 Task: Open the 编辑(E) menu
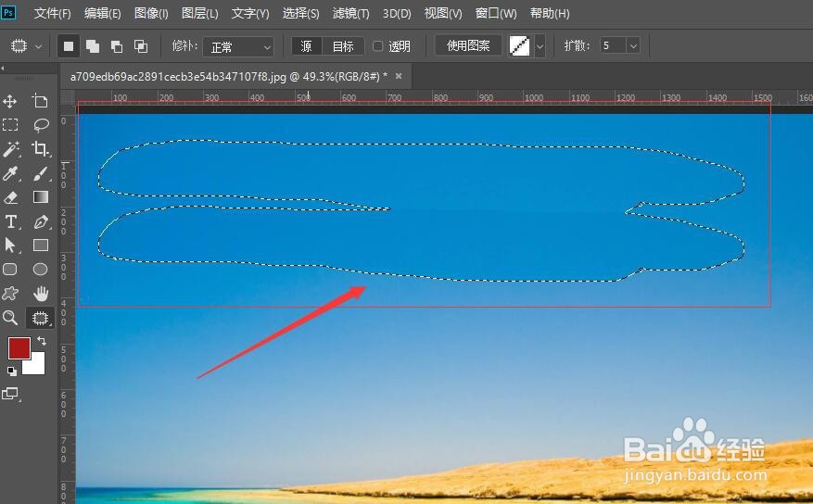click(103, 14)
